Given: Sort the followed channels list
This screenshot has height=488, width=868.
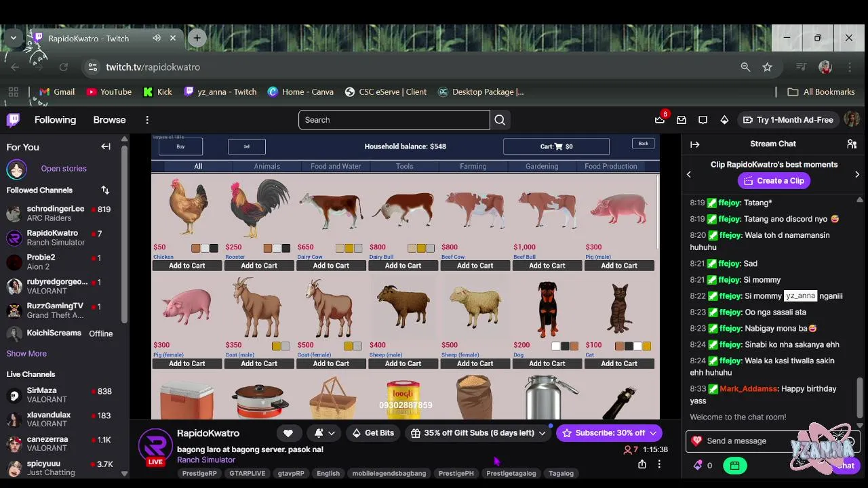Looking at the screenshot, I should pyautogui.click(x=105, y=190).
